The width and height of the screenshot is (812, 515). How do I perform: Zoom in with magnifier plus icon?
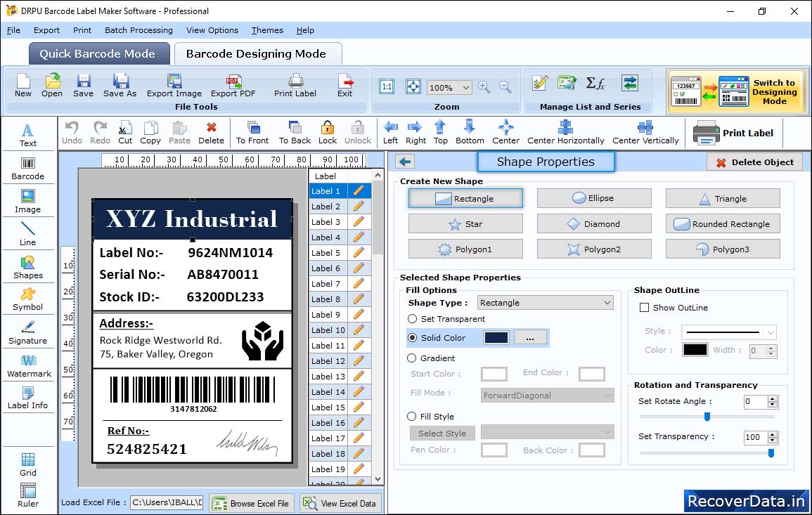tap(484, 87)
